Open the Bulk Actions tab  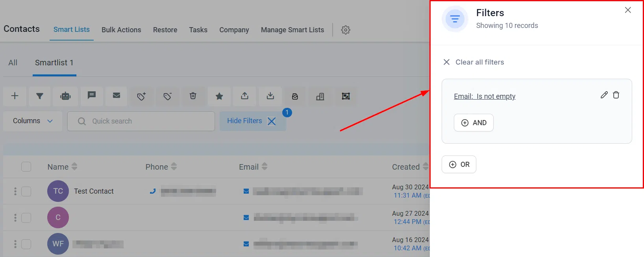point(121,30)
